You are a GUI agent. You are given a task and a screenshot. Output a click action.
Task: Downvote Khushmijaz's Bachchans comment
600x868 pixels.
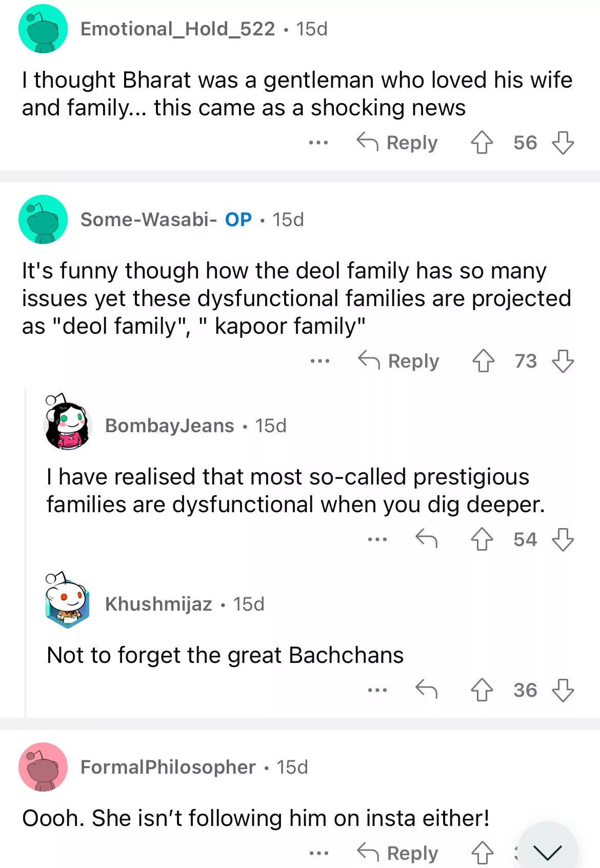click(x=563, y=690)
